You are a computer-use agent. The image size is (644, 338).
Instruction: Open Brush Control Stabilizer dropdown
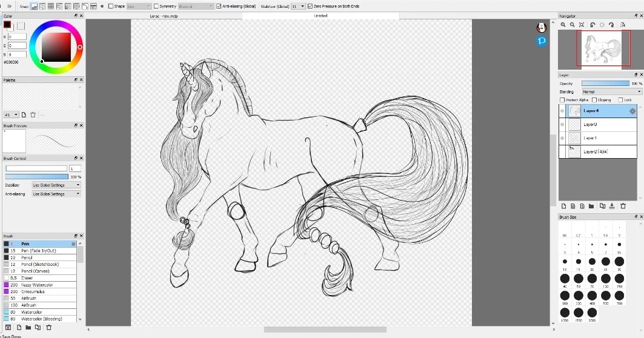click(x=56, y=185)
